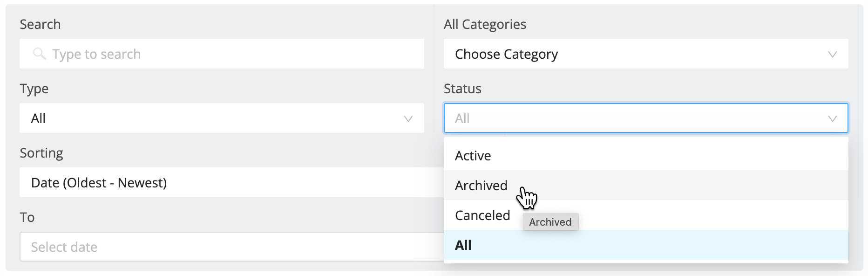Screen dimensions: 868x276
Task: Click the focused Status select box
Action: coord(646,118)
